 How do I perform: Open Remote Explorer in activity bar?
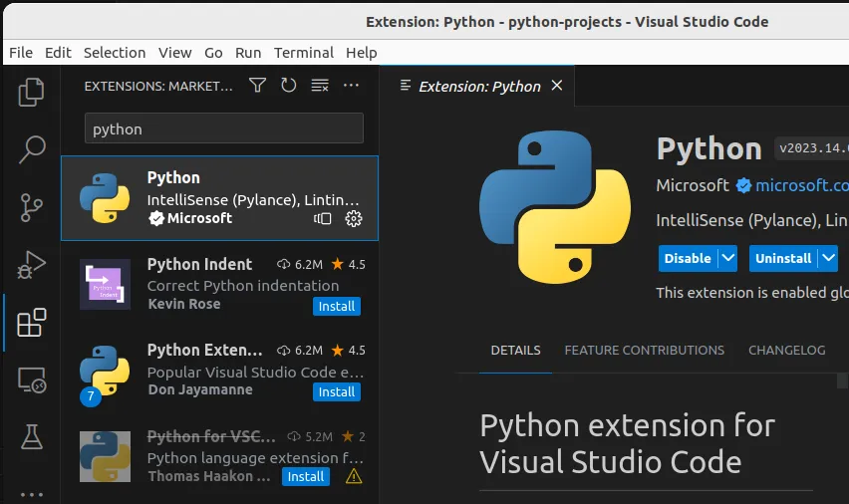pyautogui.click(x=32, y=379)
